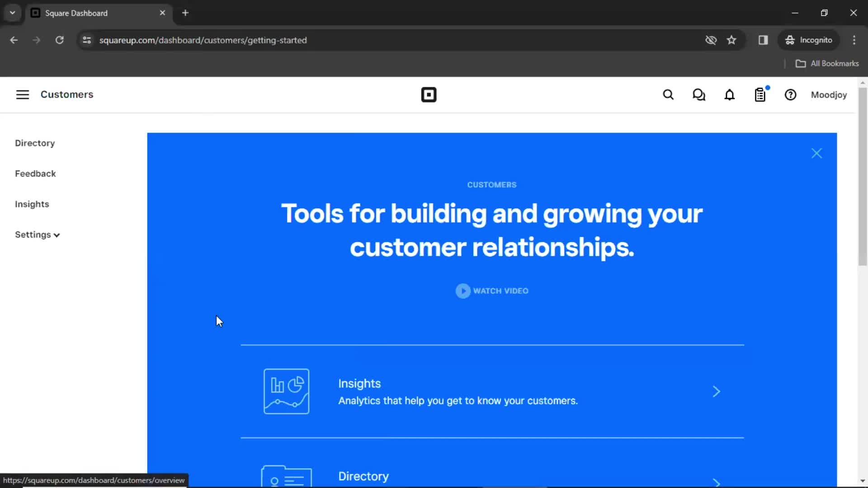
Task: Open the messaging or chat icon
Action: click(698, 95)
